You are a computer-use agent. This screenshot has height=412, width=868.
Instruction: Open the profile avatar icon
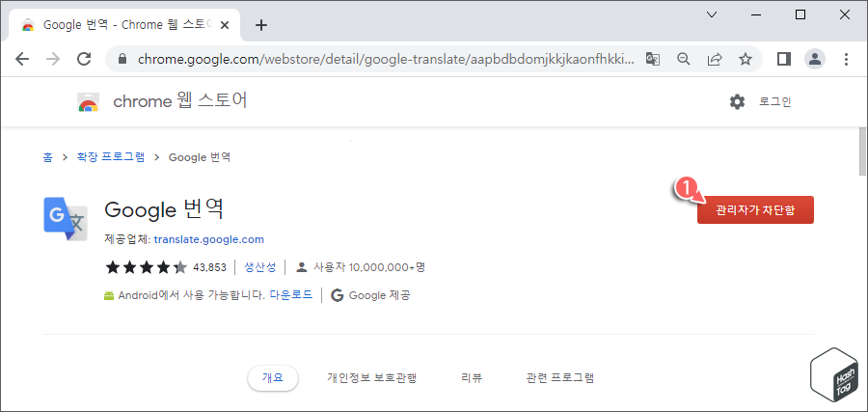(815, 59)
